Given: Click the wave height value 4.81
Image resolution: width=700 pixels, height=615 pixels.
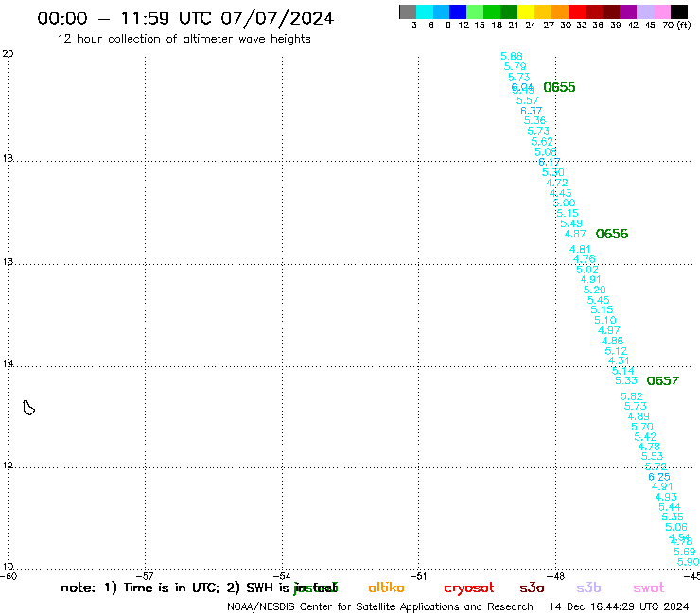Looking at the screenshot, I should click(580, 249).
